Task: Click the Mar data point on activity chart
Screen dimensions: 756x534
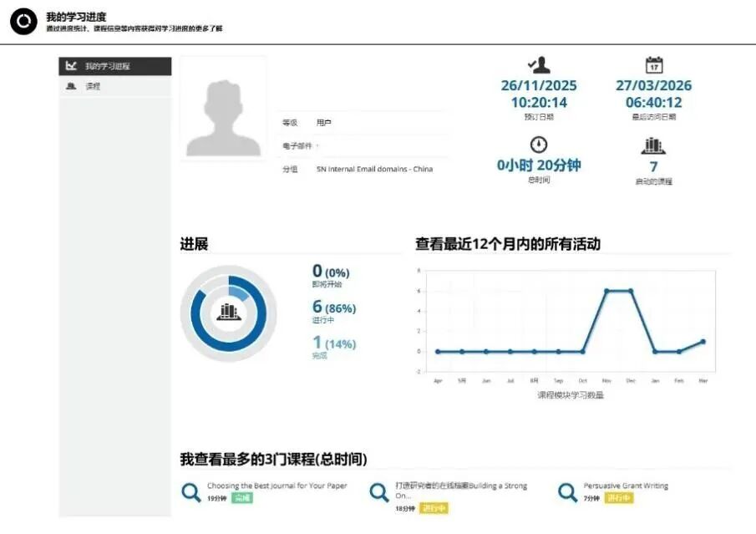Action: (703, 342)
